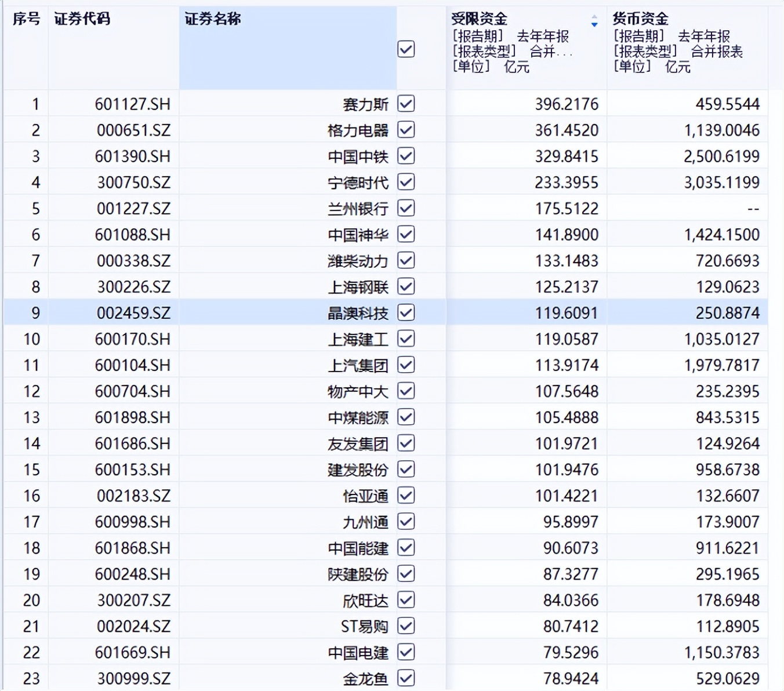Click the 货币资金 column header title

click(x=640, y=19)
